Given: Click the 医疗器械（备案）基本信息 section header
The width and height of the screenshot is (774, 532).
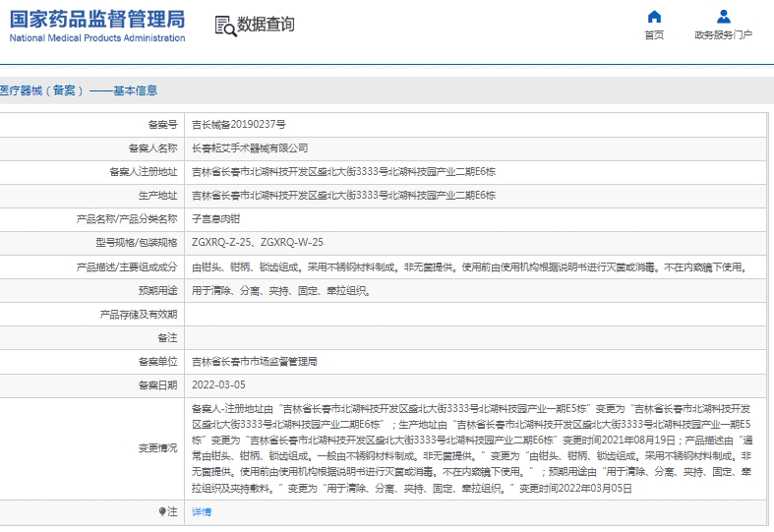Looking at the screenshot, I should click(x=79, y=90).
